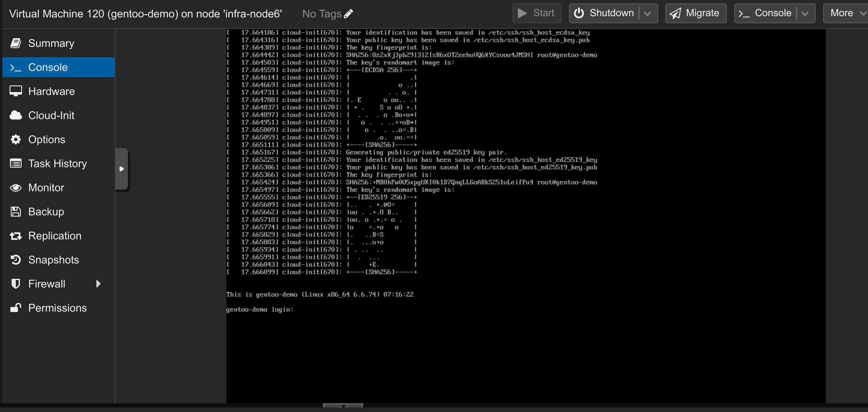Click the Monitor eye icon
This screenshot has width=868, height=412.
pos(16,188)
